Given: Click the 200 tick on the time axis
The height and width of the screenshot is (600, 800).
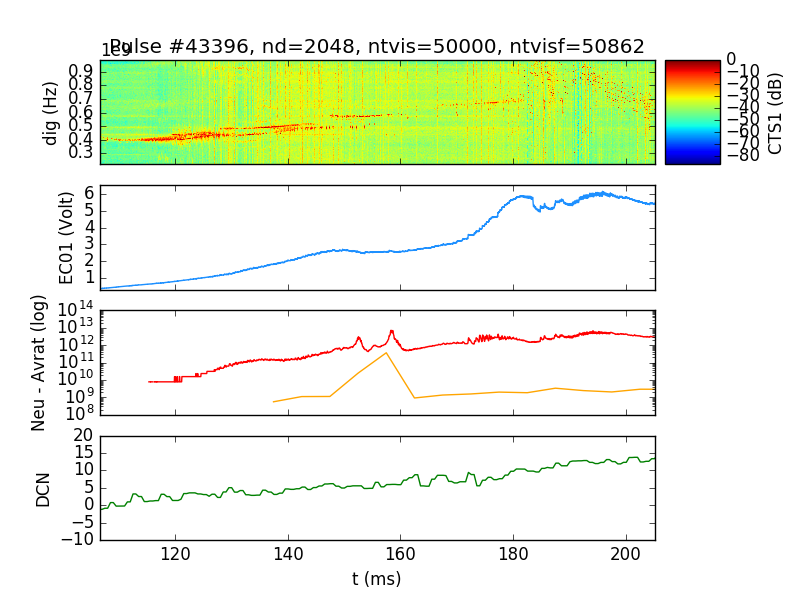Looking at the screenshot, I should (626, 553).
